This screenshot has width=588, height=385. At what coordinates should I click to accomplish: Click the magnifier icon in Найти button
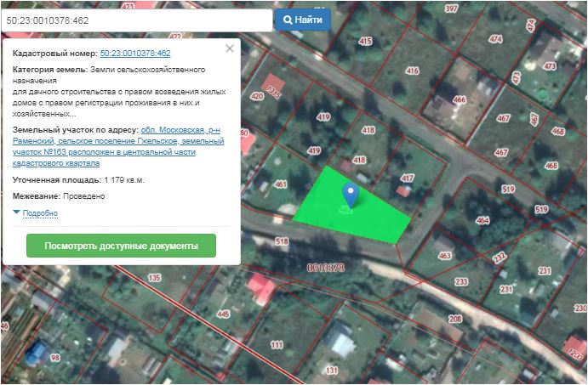pos(288,19)
